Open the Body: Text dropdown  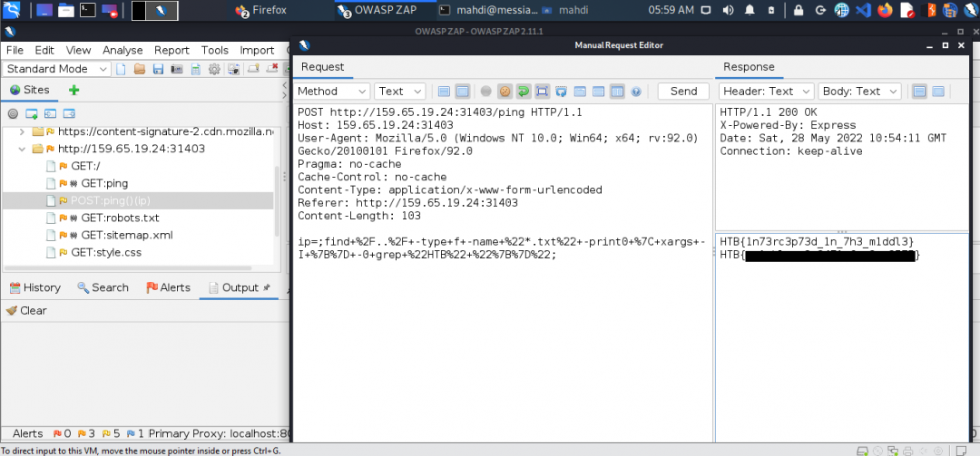coord(859,92)
